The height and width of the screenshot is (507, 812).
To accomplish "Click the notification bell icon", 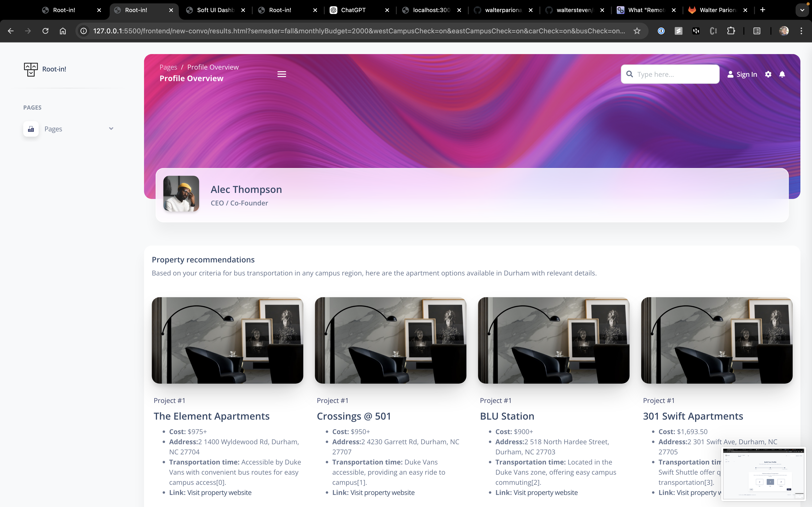I will click(x=782, y=74).
